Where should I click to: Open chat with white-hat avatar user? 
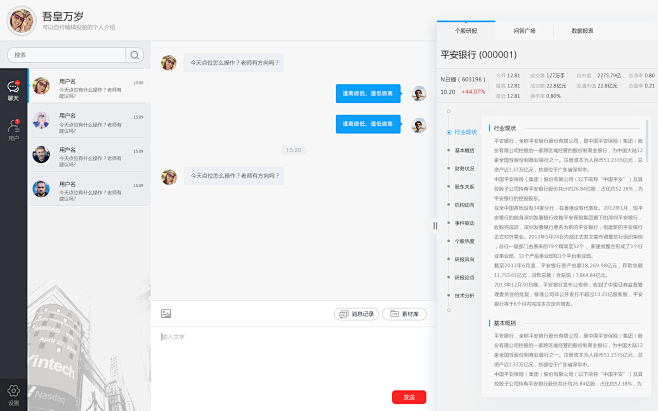pyautogui.click(x=89, y=120)
